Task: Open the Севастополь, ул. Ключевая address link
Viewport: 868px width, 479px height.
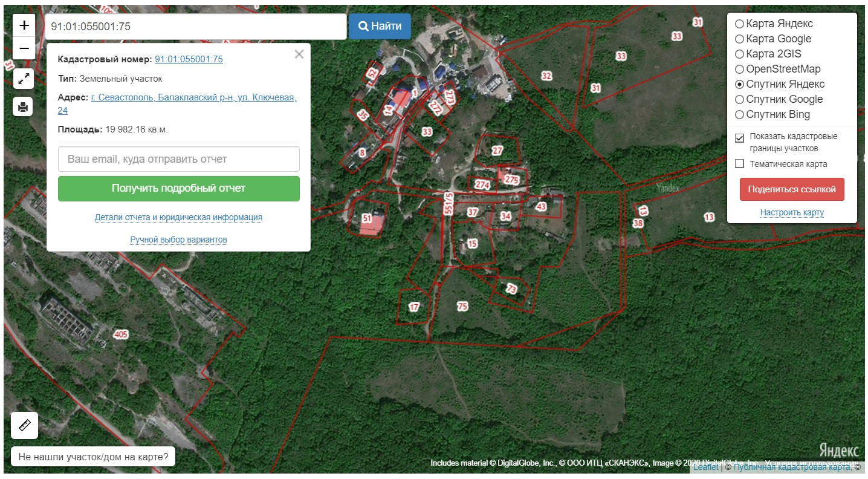Action: pos(177,104)
